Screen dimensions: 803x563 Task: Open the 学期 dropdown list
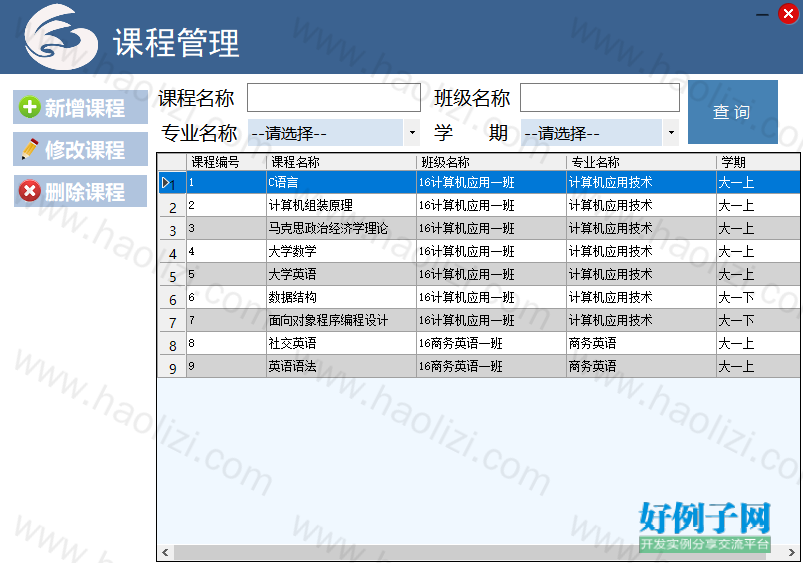click(x=600, y=133)
